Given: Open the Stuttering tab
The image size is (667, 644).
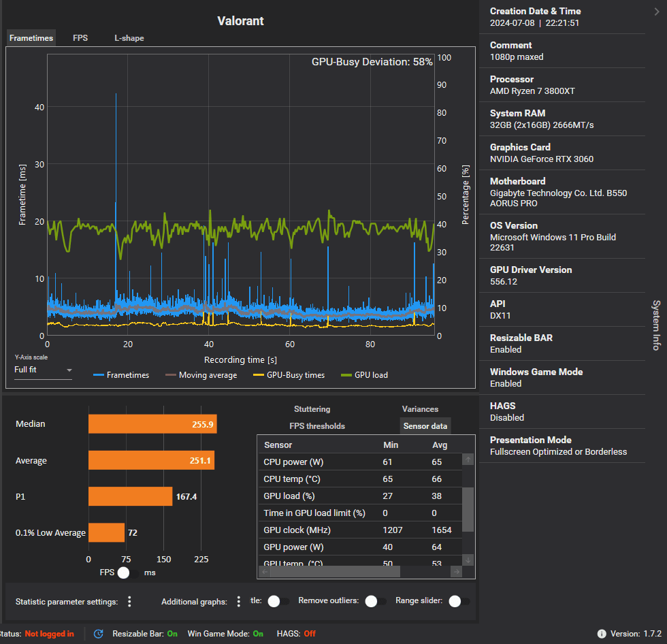Looking at the screenshot, I should tap(312, 408).
